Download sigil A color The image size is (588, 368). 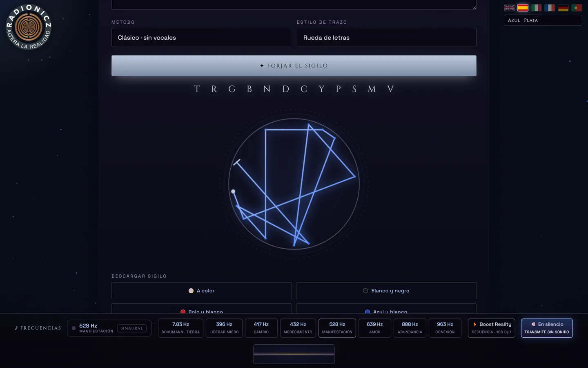[x=201, y=291]
